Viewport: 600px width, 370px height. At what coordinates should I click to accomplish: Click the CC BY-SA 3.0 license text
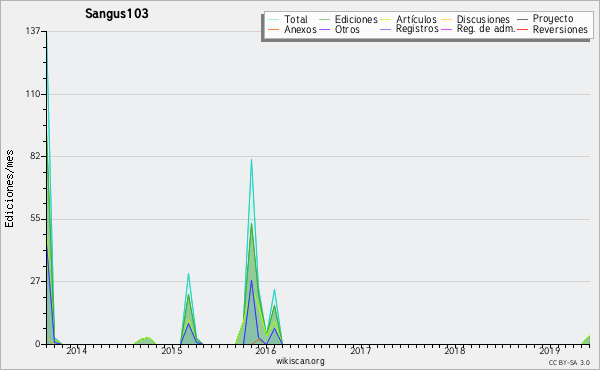point(569,362)
